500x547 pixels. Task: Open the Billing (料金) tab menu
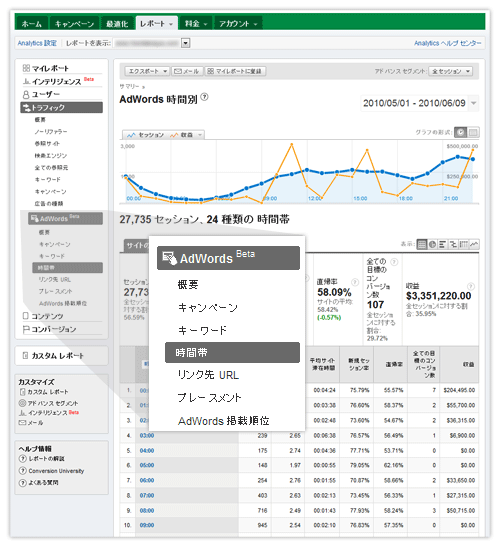point(196,23)
